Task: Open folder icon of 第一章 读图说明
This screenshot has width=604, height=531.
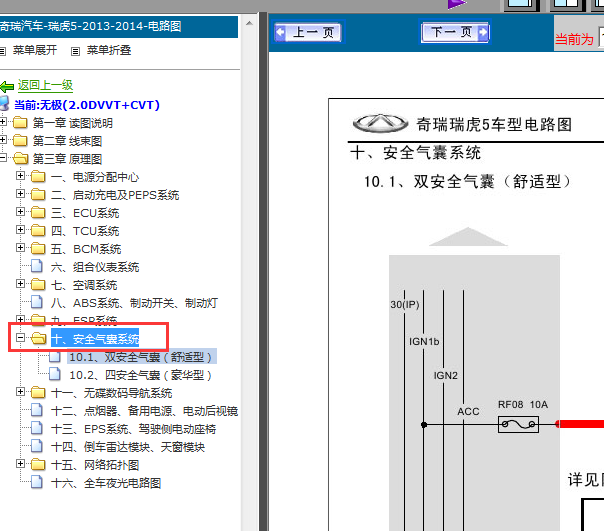Action: 20,123
